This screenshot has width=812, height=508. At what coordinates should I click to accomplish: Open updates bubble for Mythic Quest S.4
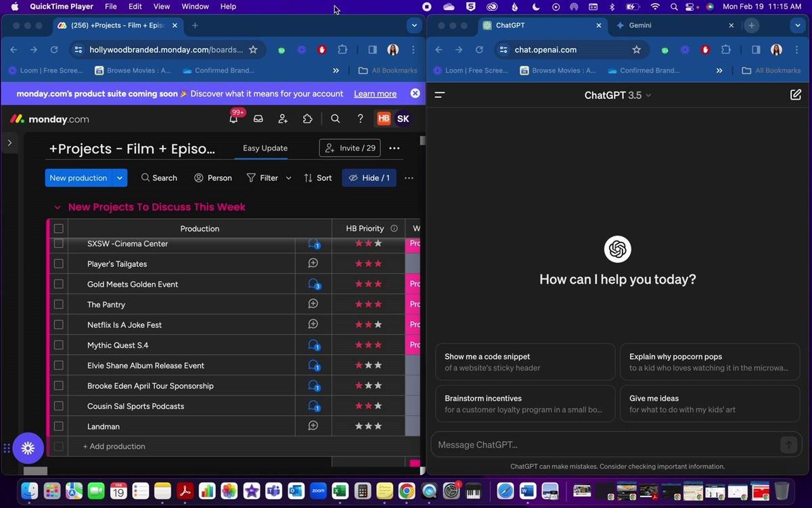point(313,345)
